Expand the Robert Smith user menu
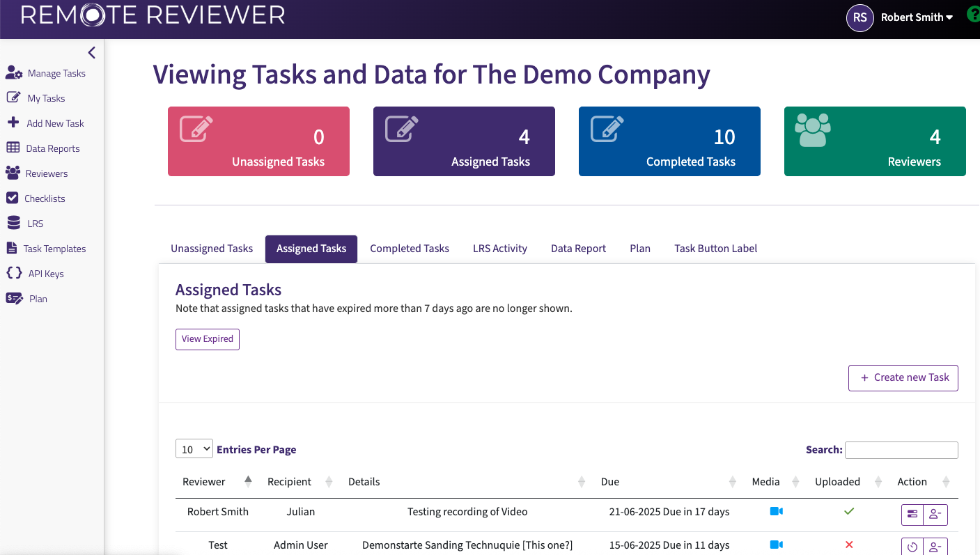 coord(916,17)
